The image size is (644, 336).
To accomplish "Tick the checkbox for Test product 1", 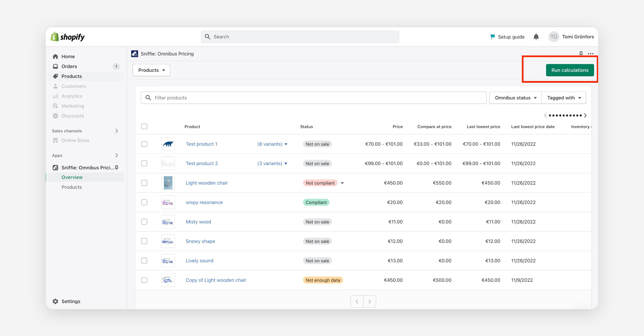I will [x=144, y=144].
